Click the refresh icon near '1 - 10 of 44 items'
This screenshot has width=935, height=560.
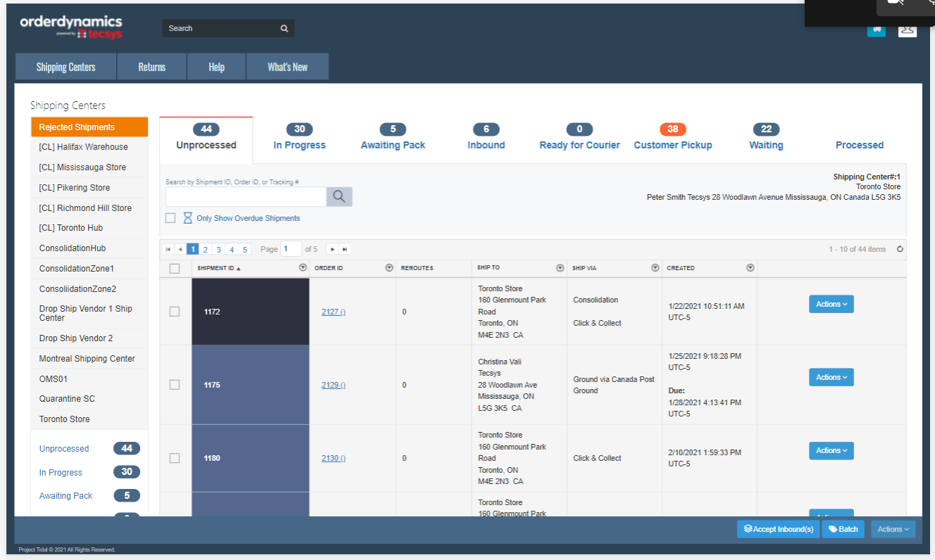[x=901, y=248]
